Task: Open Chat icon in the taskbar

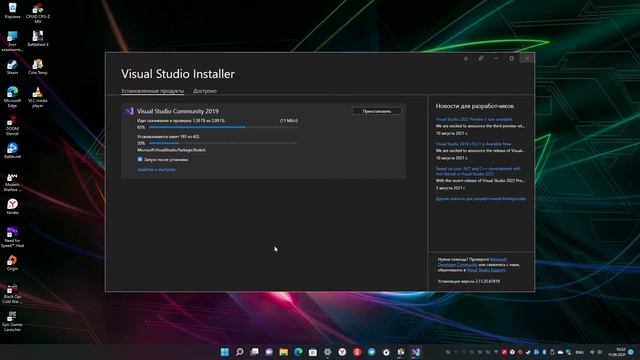Action: (x=269, y=352)
